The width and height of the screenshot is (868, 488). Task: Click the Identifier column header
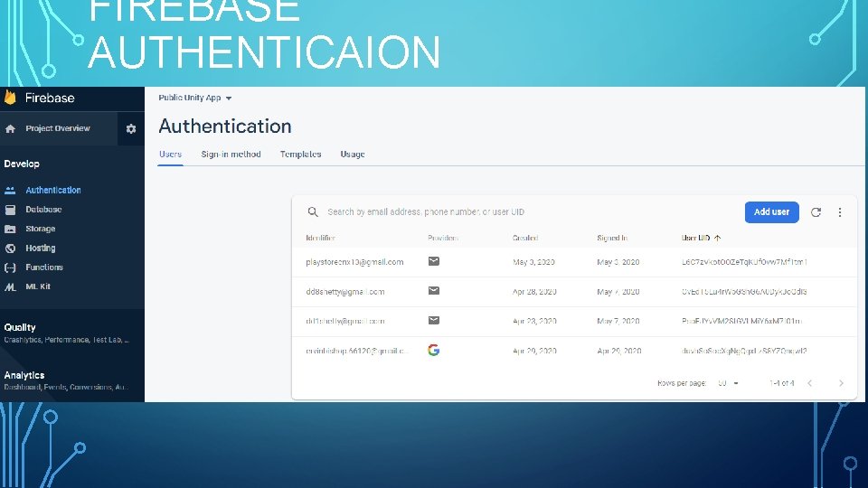coord(320,238)
